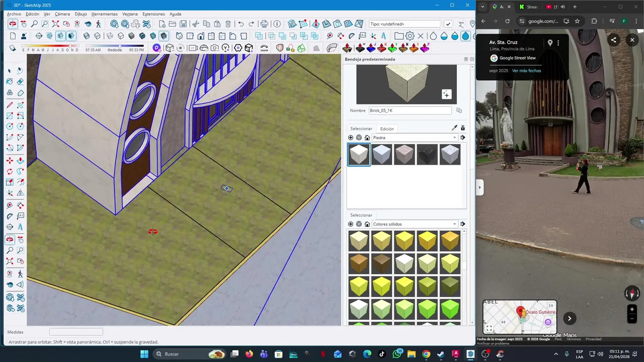Select the Orbit tool in top toolbar
Viewport: 644px width, 362px height.
[x=13, y=24]
